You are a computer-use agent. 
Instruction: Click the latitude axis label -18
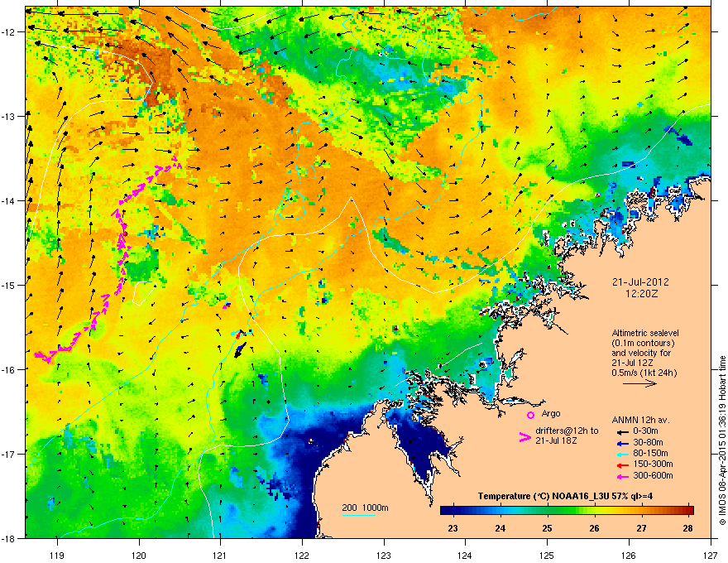pos(9,538)
